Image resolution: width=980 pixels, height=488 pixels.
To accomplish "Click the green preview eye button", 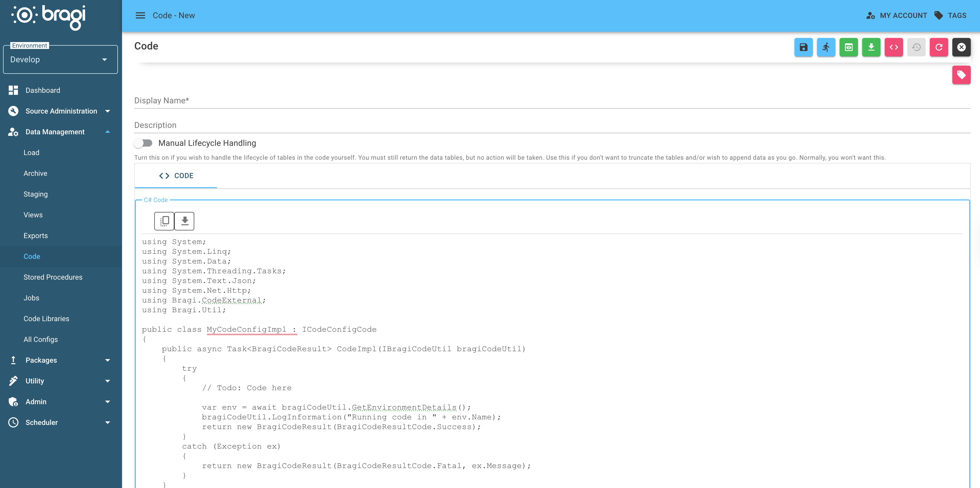I will click(848, 47).
